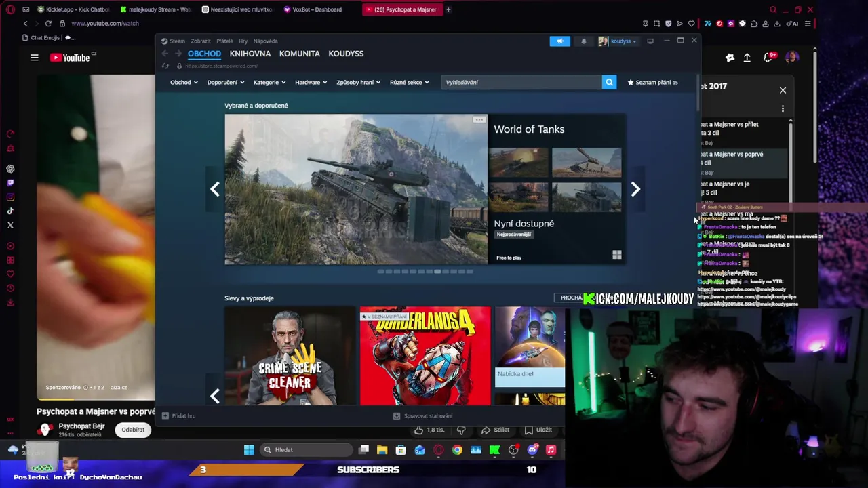This screenshot has height=488, width=868.
Task: Click the Windows taskbar search box
Action: pyautogui.click(x=307, y=450)
